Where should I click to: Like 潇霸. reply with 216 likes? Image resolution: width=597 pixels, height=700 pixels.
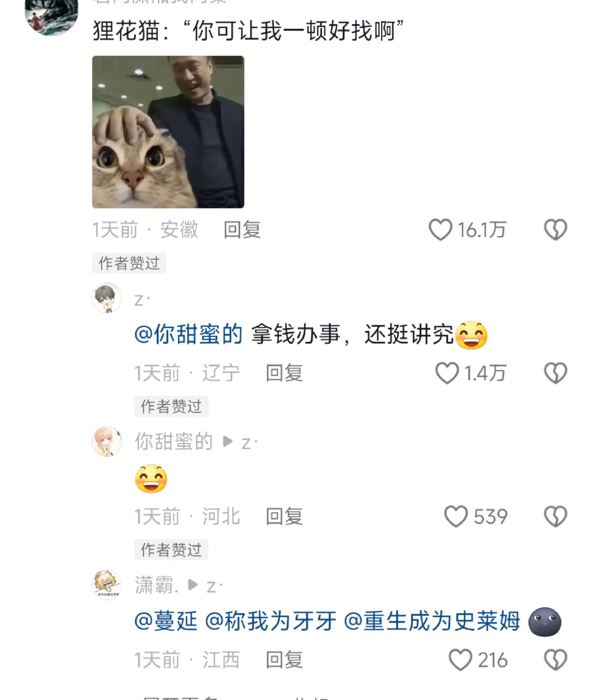pyautogui.click(x=460, y=660)
